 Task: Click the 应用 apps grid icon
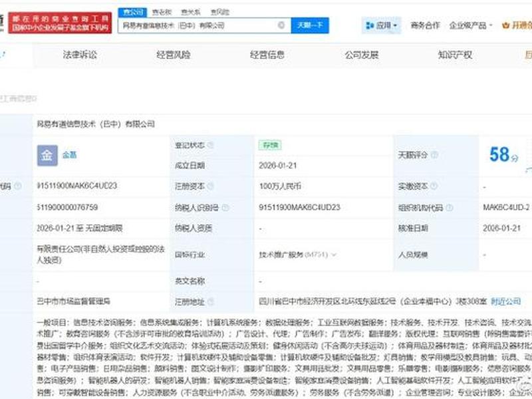click(370, 25)
